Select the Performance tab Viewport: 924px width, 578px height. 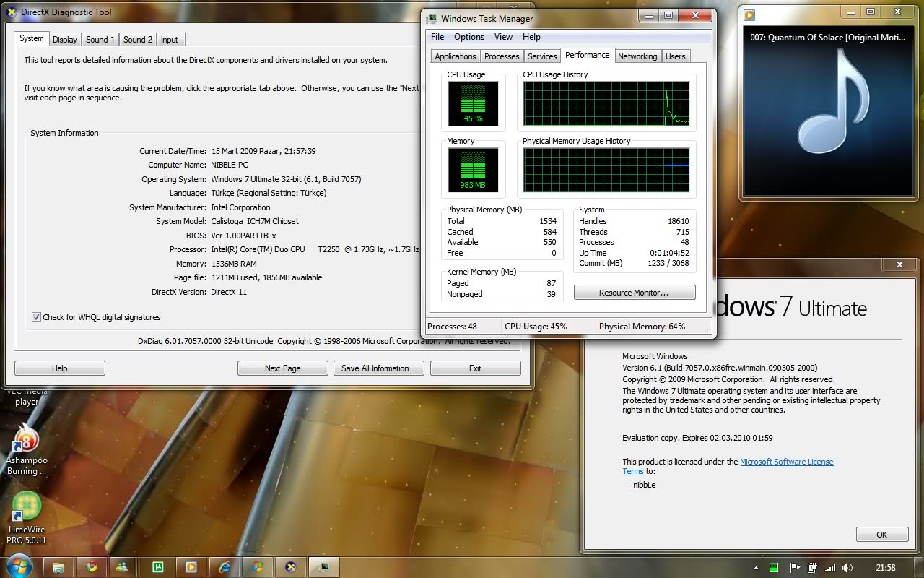[x=588, y=55]
